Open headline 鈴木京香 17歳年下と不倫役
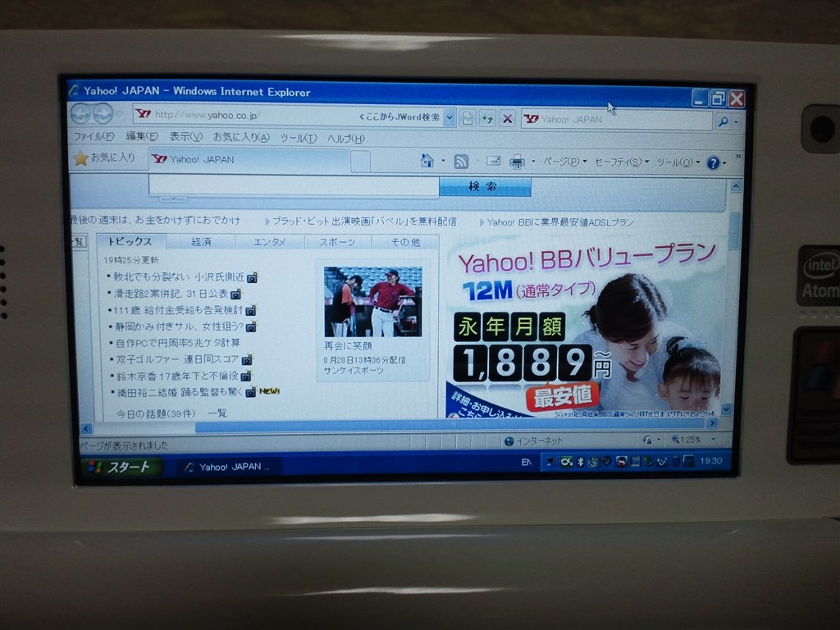Image resolution: width=840 pixels, height=630 pixels. click(177, 376)
